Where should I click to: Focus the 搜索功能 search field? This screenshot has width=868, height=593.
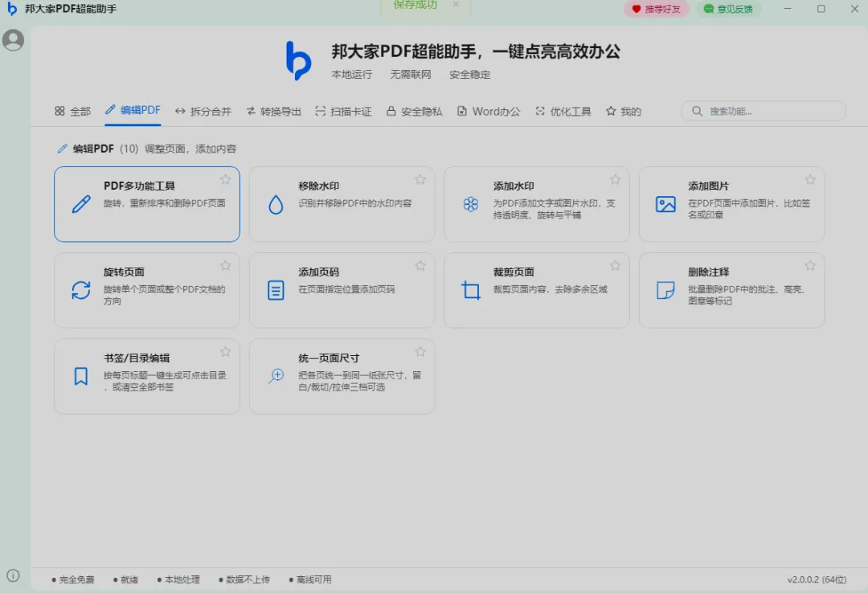[x=763, y=111]
